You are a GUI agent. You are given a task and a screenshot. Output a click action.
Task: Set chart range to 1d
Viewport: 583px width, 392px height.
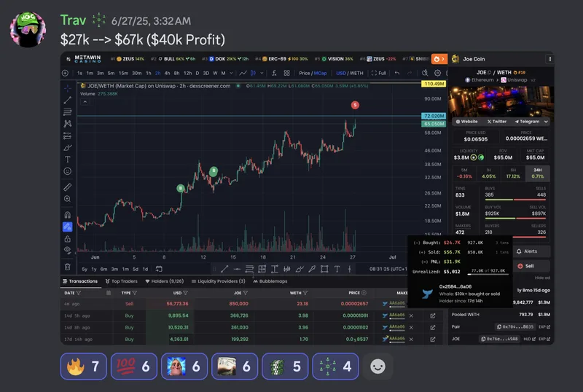click(145, 269)
